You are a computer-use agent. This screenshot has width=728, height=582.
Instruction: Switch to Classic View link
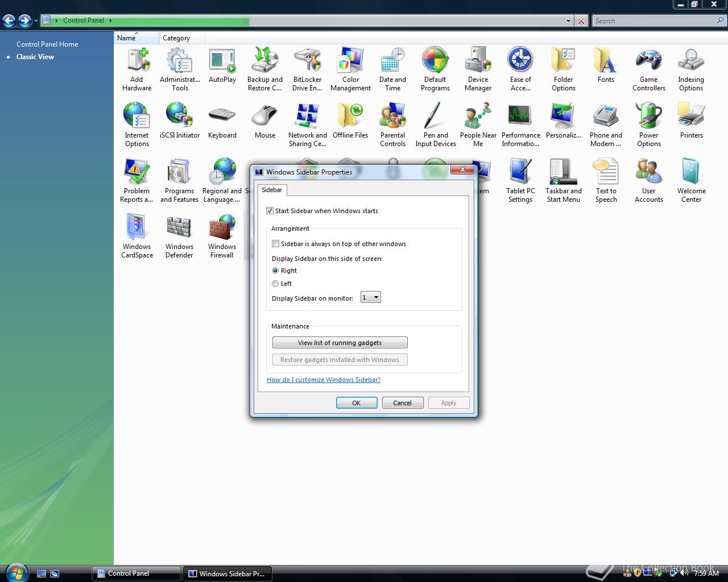click(35, 57)
